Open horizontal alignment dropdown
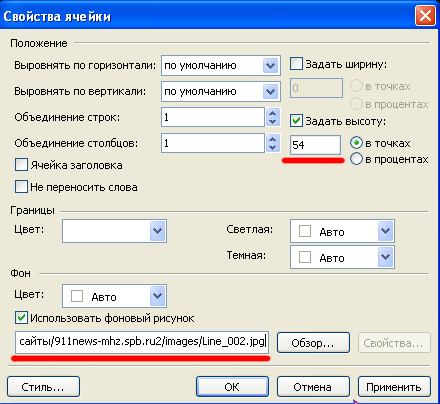The height and width of the screenshot is (404, 440). coord(270,65)
